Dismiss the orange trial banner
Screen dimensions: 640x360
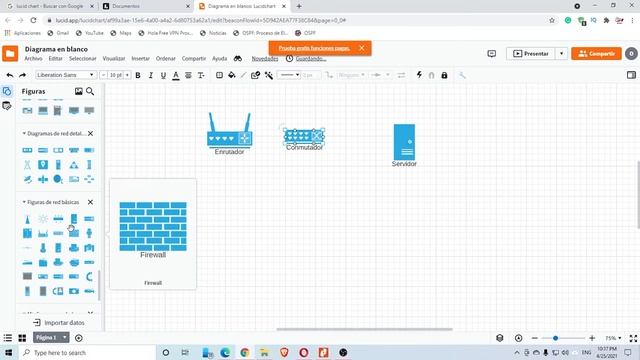(x=362, y=48)
